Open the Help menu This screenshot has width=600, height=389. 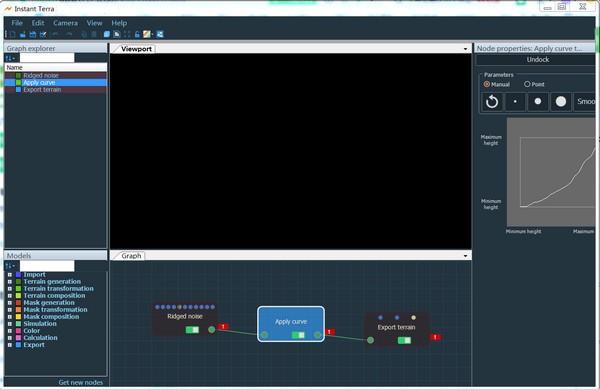pyautogui.click(x=119, y=23)
